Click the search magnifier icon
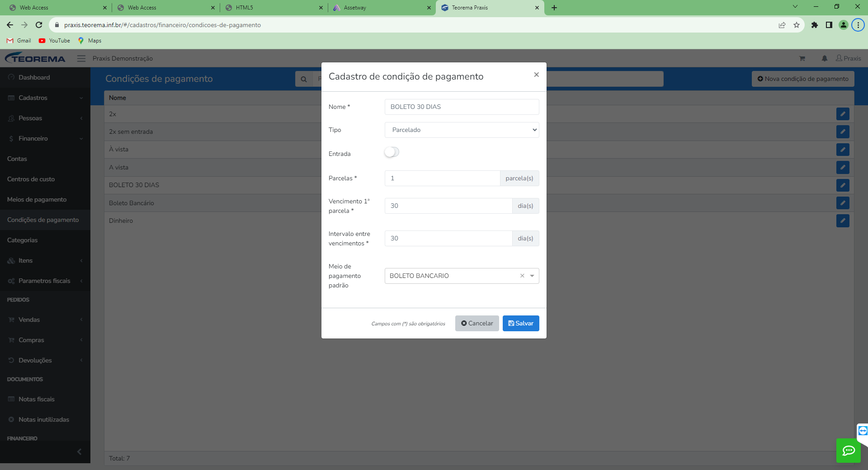 304,79
